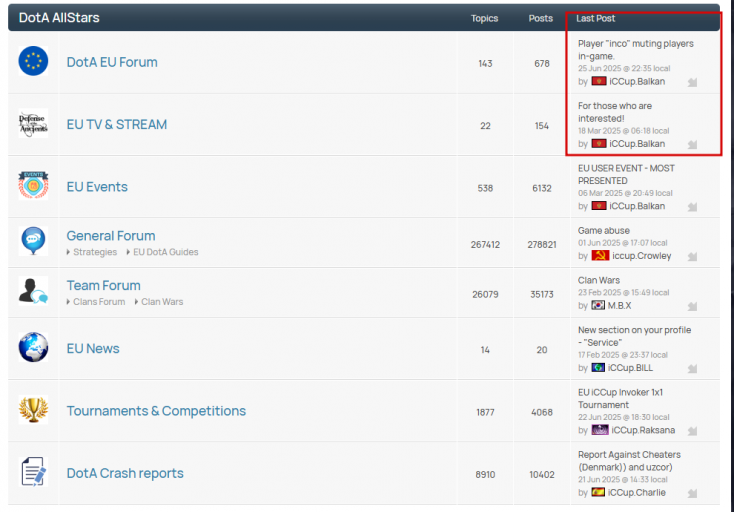This screenshot has height=512, width=734.
Task: Click the General Forum chat bubble icon
Action: (x=33, y=241)
